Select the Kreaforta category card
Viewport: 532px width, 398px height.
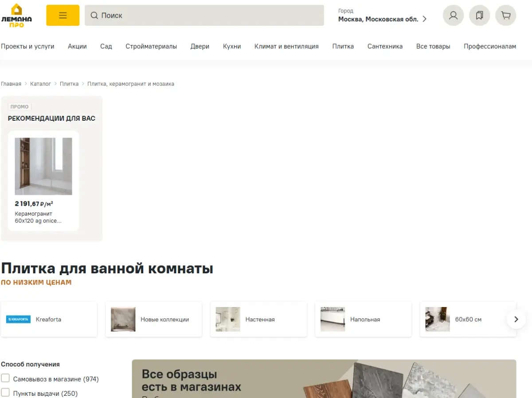(x=49, y=319)
